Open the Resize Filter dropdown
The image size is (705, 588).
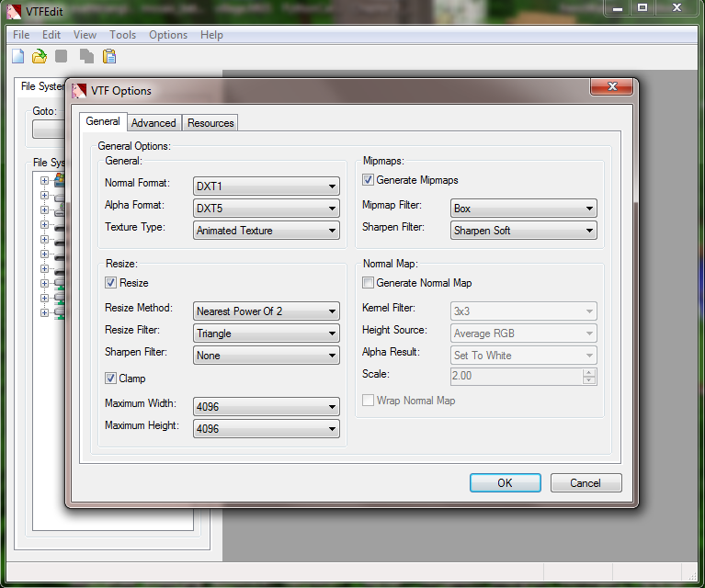(267, 334)
